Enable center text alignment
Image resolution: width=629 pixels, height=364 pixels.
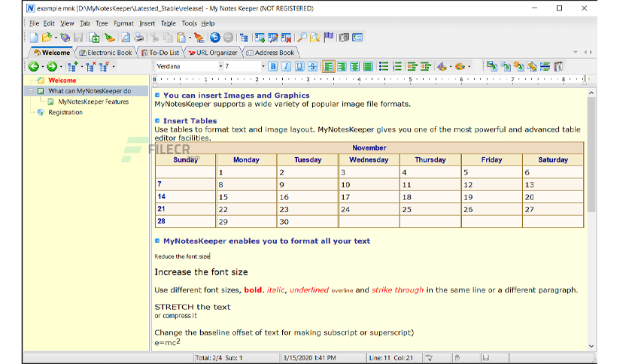click(355, 66)
